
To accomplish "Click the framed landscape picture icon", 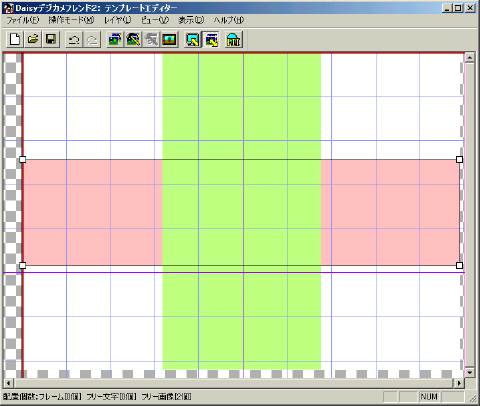I will coord(169,40).
